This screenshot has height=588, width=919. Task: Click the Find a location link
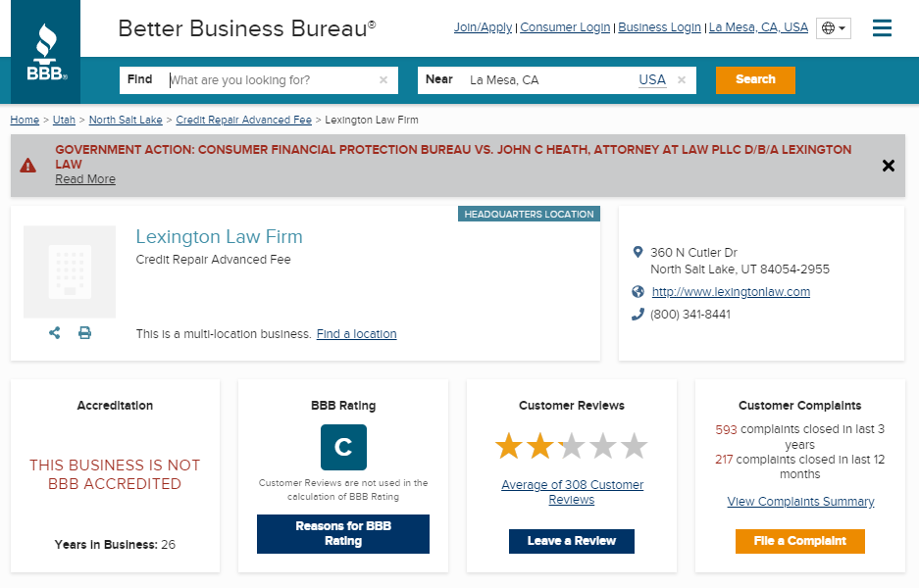click(x=356, y=334)
